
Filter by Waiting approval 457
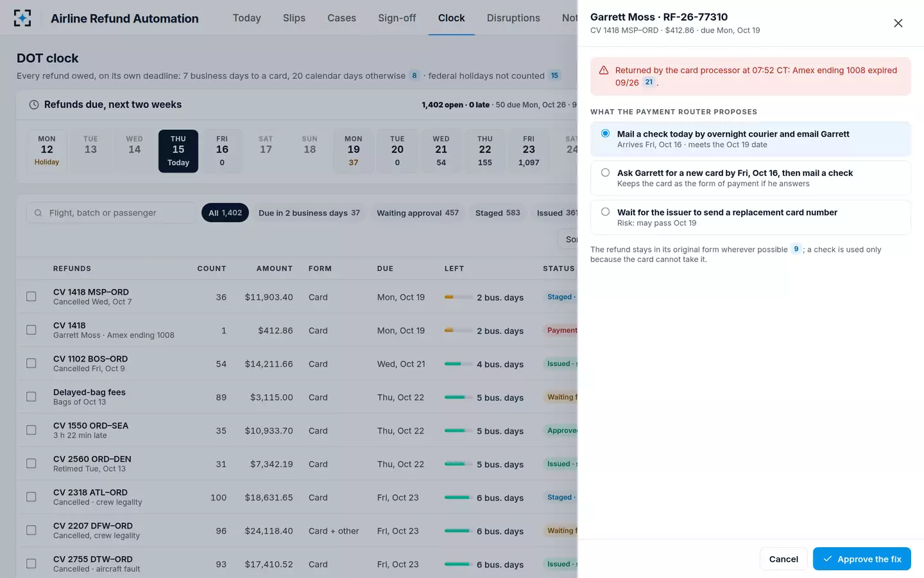click(x=418, y=213)
